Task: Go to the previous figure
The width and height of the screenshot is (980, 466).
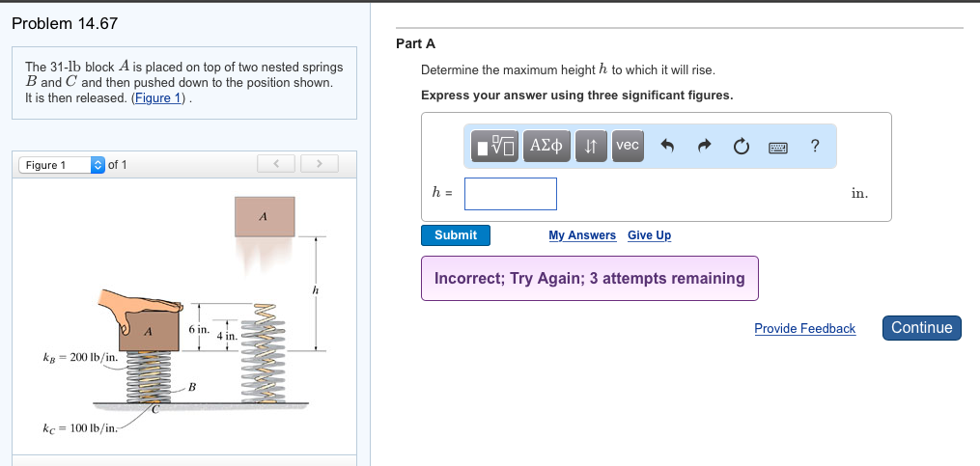Action: point(275,164)
